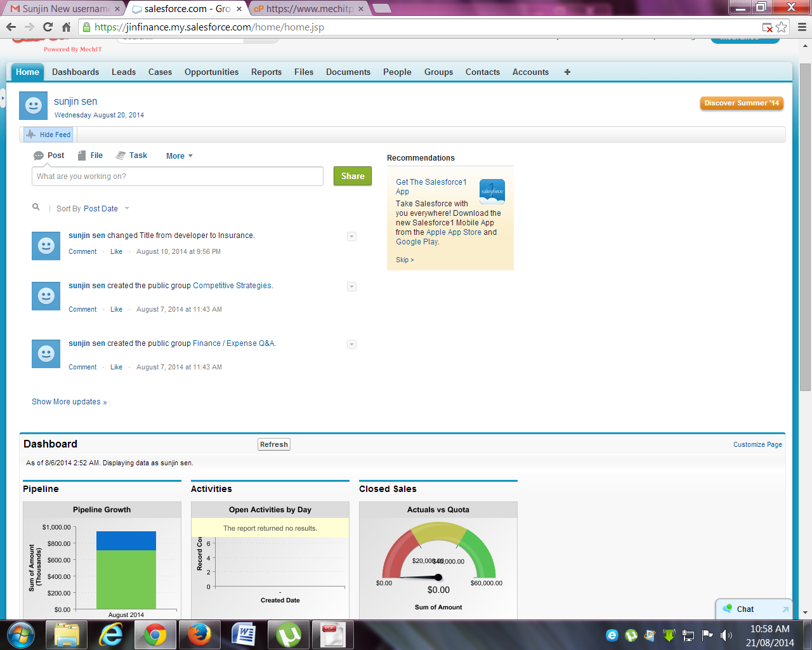Click the blue Pipeline Growth bar segment

click(x=126, y=541)
